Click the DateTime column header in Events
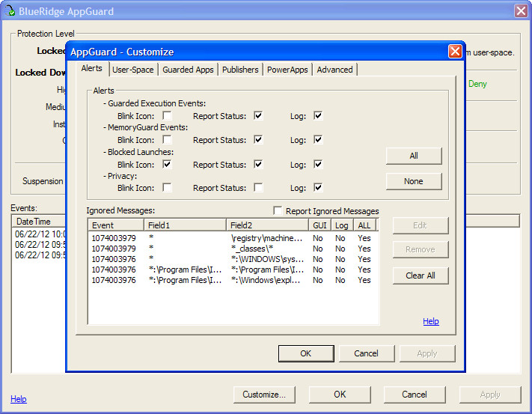 (39, 222)
